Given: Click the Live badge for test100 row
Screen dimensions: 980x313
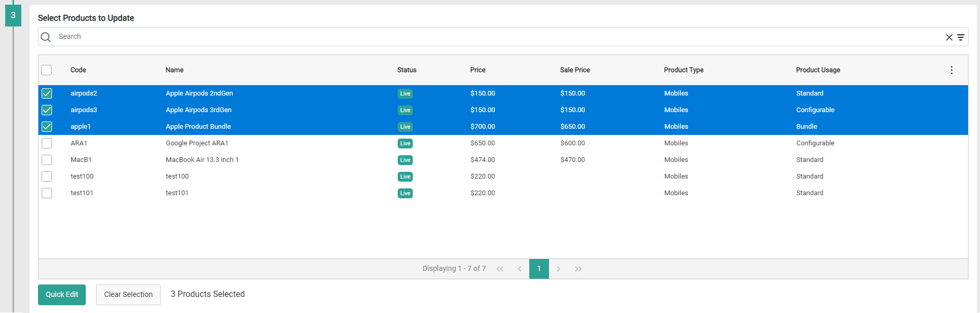Looking at the screenshot, I should coord(405,177).
